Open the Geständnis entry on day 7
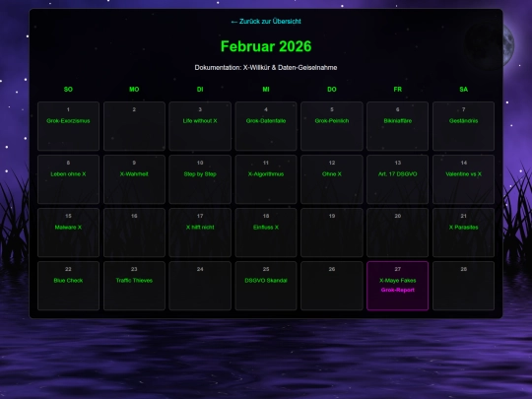The width and height of the screenshot is (532, 399). pos(463,121)
